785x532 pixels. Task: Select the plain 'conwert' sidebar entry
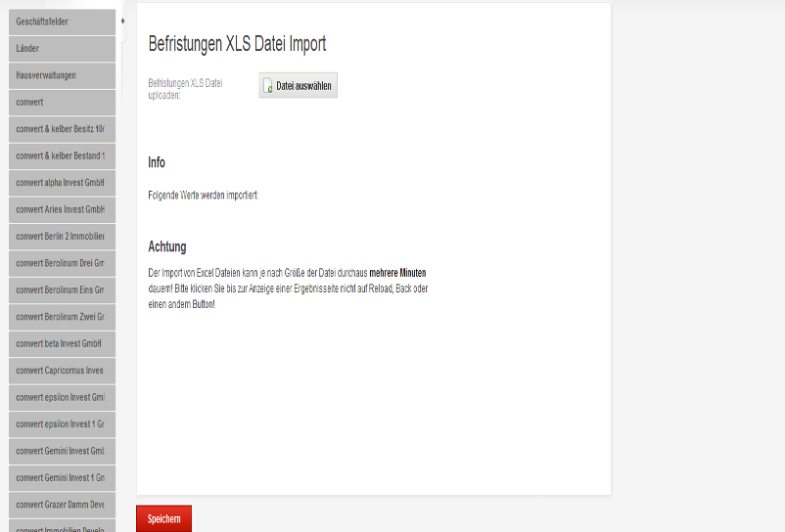pyautogui.click(x=62, y=103)
